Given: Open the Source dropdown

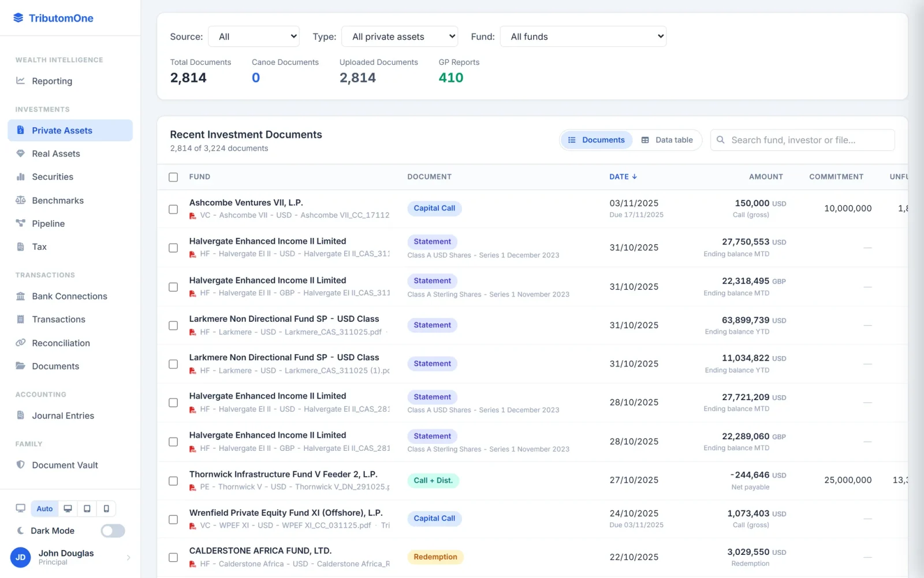Looking at the screenshot, I should [x=254, y=36].
